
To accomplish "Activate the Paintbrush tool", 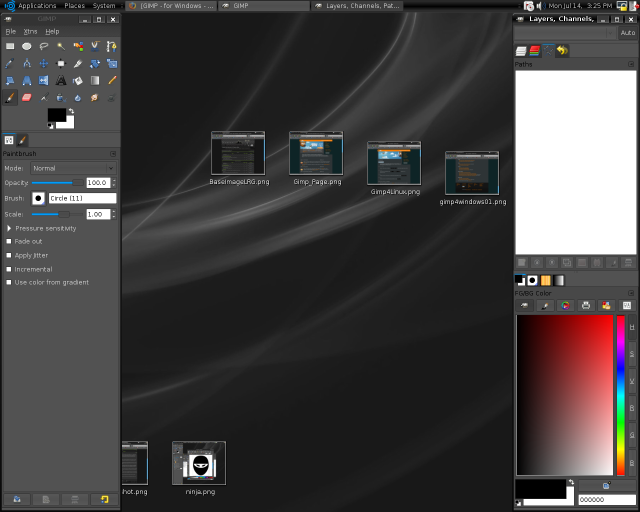I will coord(10,98).
